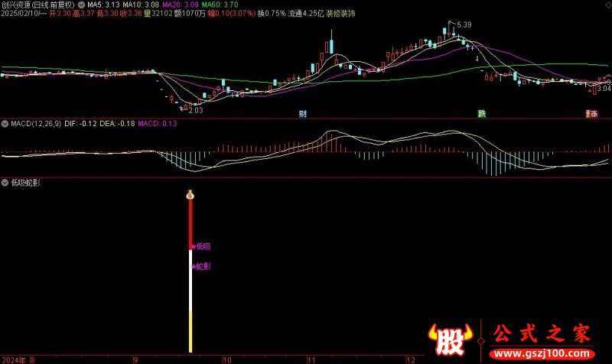This screenshot has width=612, height=364.
Task: Select month 10 on the time axis
Action: coord(226,359)
